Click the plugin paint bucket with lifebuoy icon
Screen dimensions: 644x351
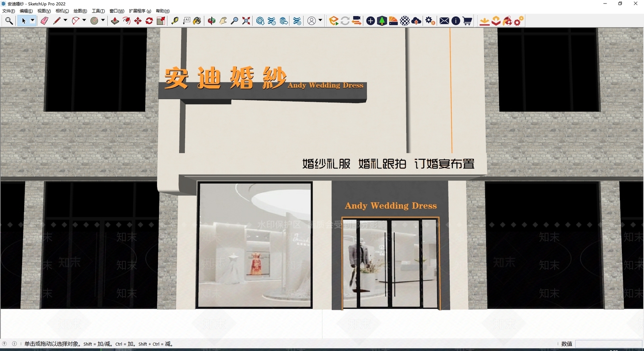tap(508, 21)
